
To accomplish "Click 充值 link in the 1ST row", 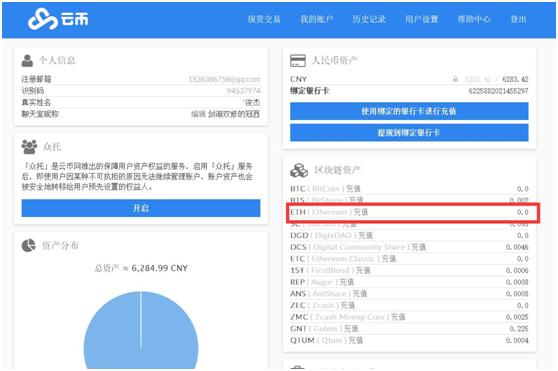I will click(363, 270).
